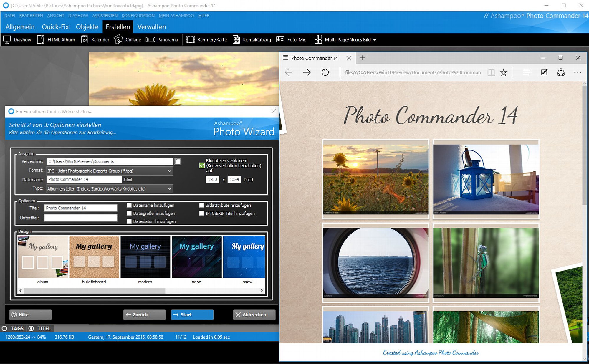Expand the Format JPG dropdown

[x=110, y=171]
